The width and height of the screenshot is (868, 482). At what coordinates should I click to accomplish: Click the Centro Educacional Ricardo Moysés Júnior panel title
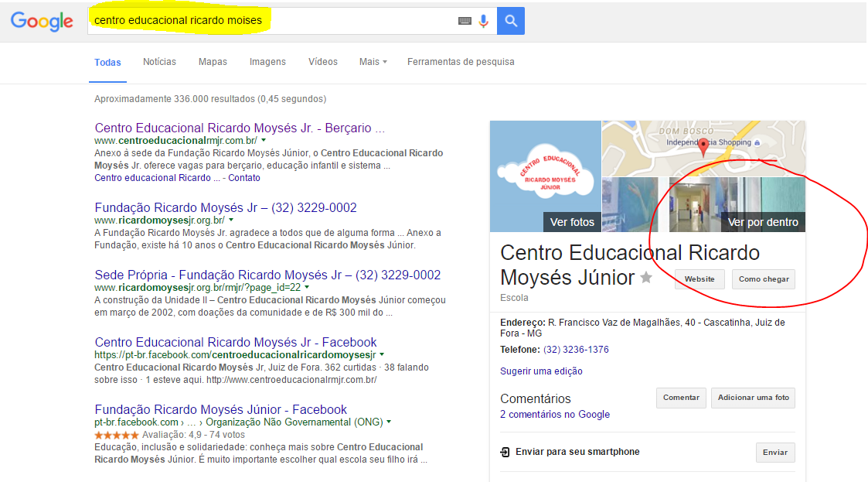(630, 265)
